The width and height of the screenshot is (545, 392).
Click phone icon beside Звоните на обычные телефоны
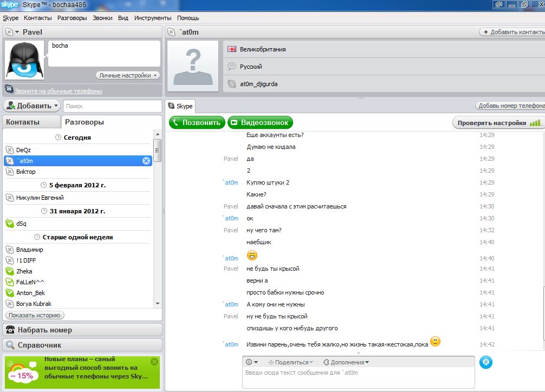(x=9, y=90)
